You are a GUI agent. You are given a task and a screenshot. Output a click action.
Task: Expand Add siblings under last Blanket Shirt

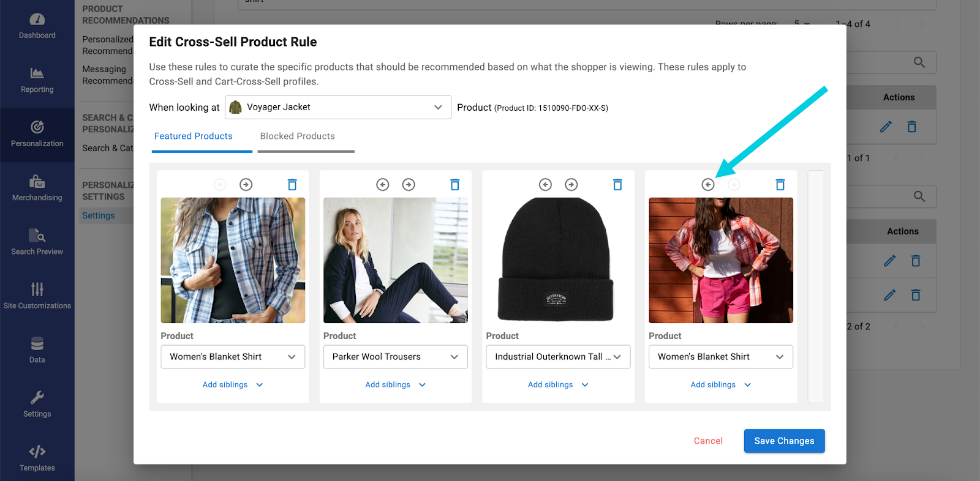click(x=721, y=385)
